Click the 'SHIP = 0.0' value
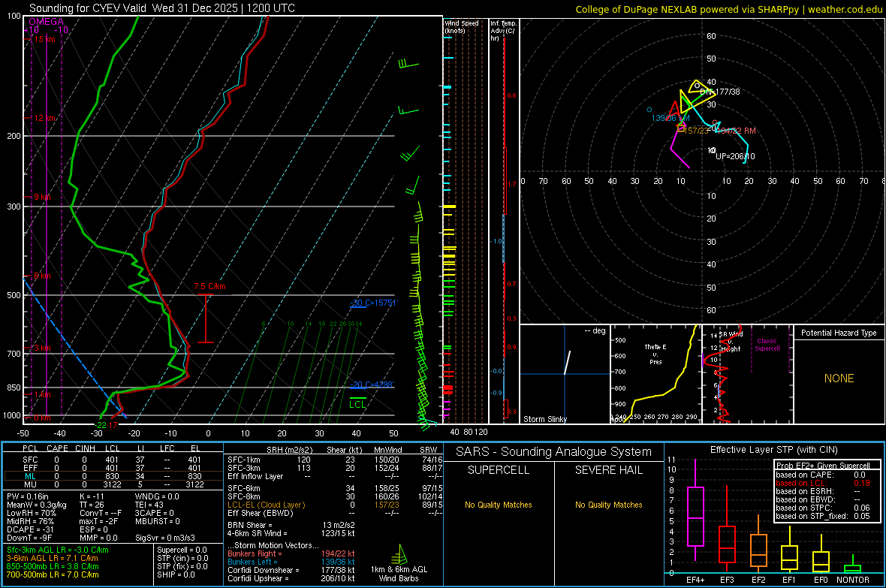The width and height of the screenshot is (886, 588). click(x=176, y=574)
